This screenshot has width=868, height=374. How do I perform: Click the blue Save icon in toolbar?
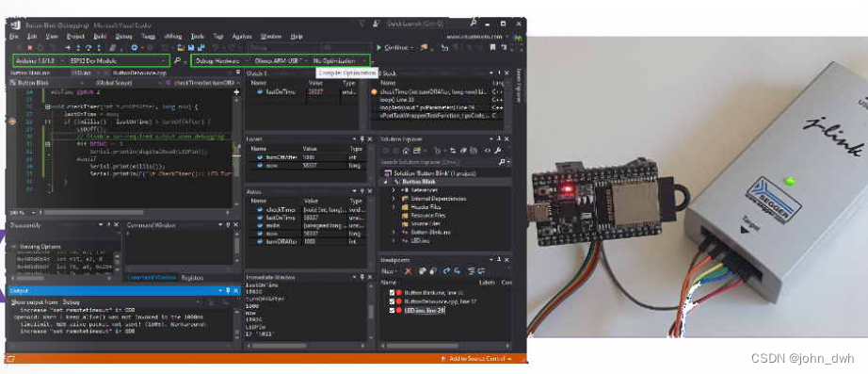click(190, 48)
